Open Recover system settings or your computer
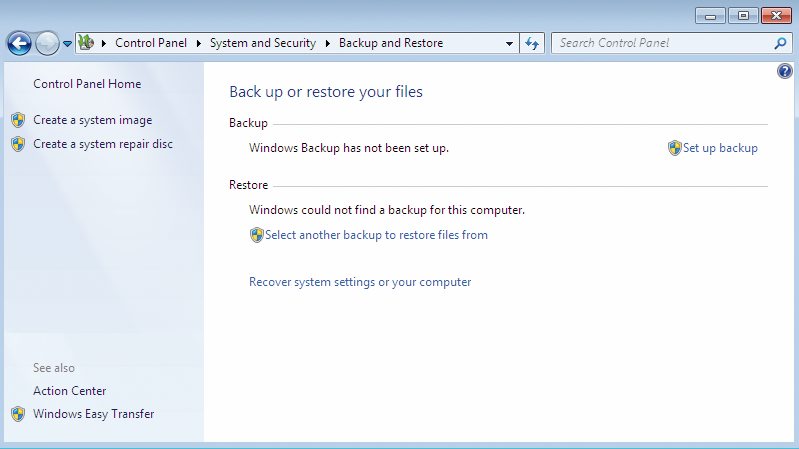The height and width of the screenshot is (449, 799). click(x=360, y=282)
